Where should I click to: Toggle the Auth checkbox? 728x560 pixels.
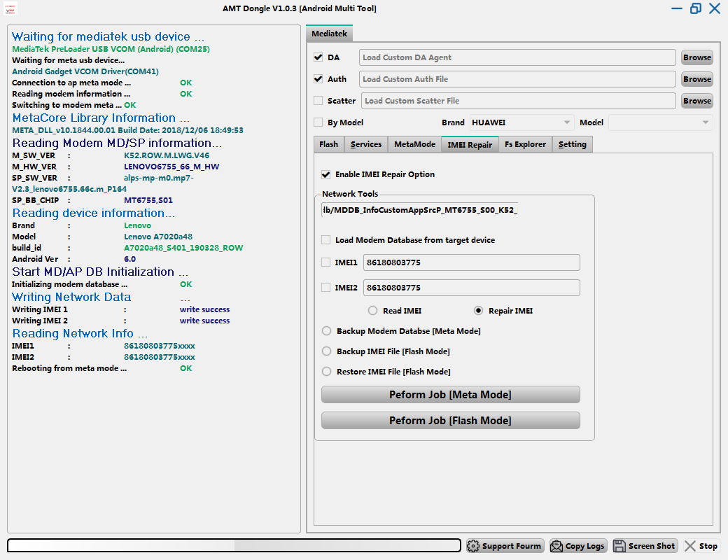click(x=318, y=79)
